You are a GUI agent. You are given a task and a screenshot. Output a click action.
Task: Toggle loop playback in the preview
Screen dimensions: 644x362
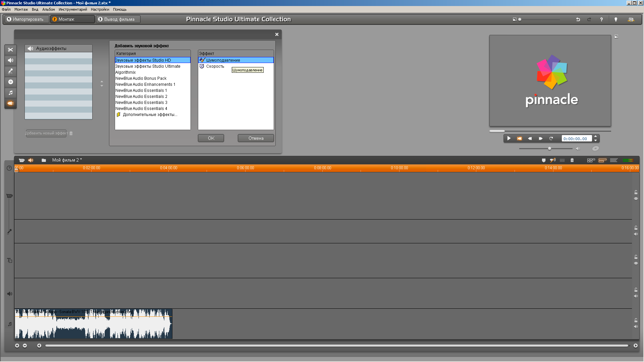pos(551,138)
